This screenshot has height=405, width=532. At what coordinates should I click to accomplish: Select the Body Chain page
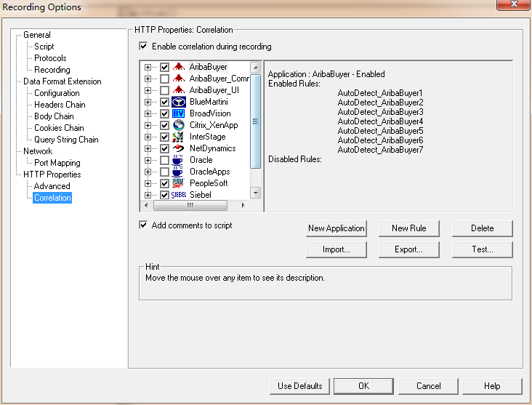click(x=54, y=116)
